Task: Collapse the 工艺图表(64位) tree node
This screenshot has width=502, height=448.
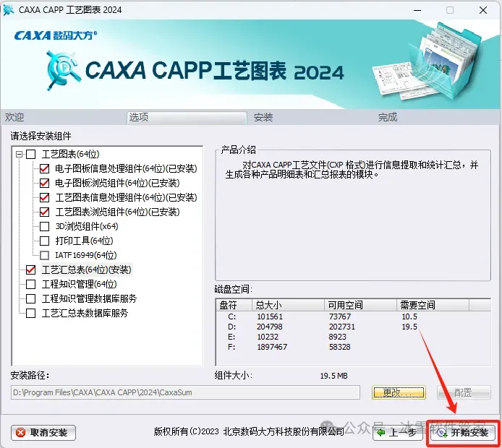Action: click(x=19, y=155)
